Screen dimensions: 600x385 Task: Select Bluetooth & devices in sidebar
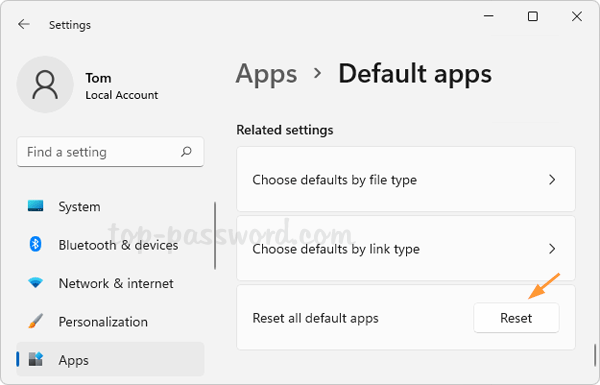coord(110,245)
